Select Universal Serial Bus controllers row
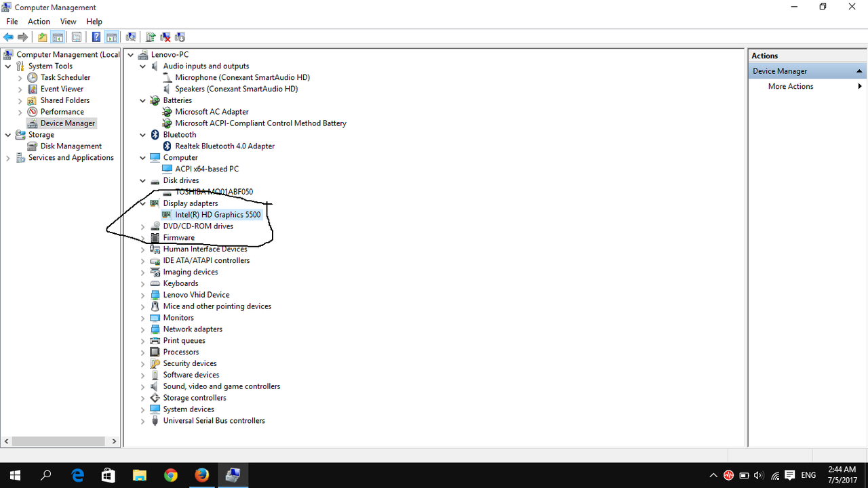 point(214,421)
